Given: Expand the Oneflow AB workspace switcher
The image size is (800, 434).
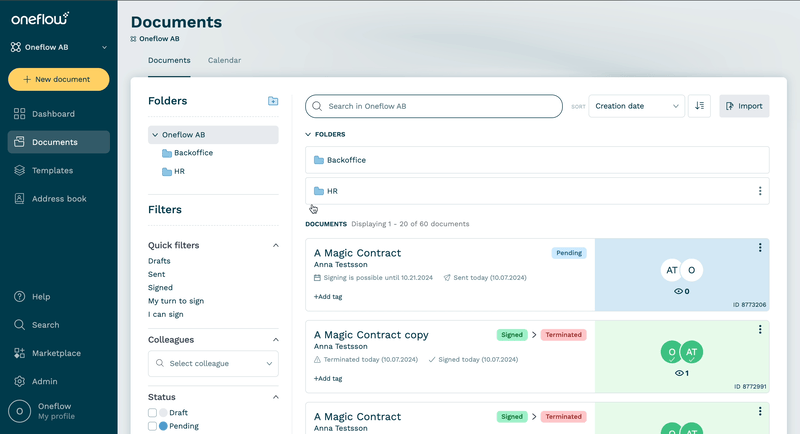Looking at the screenshot, I should (x=104, y=47).
